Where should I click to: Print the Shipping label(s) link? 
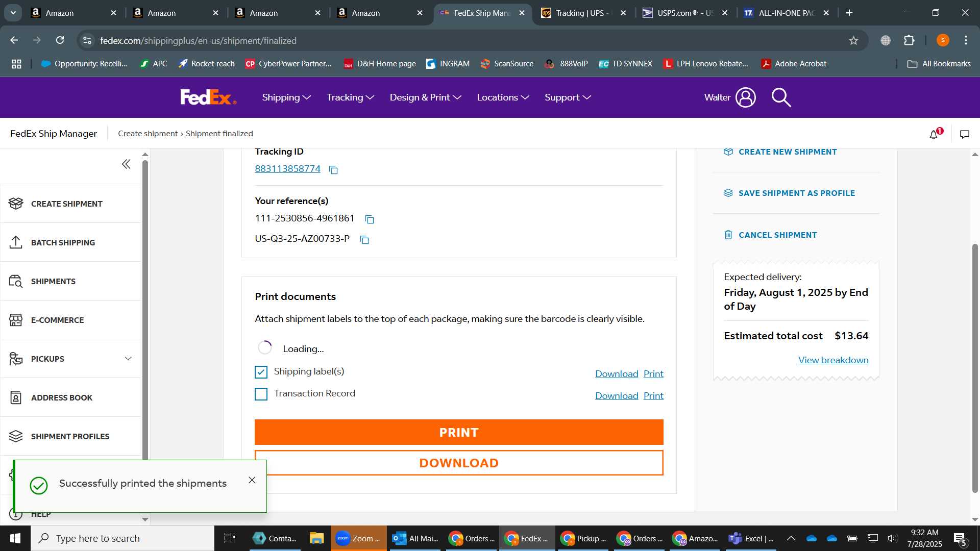(653, 374)
